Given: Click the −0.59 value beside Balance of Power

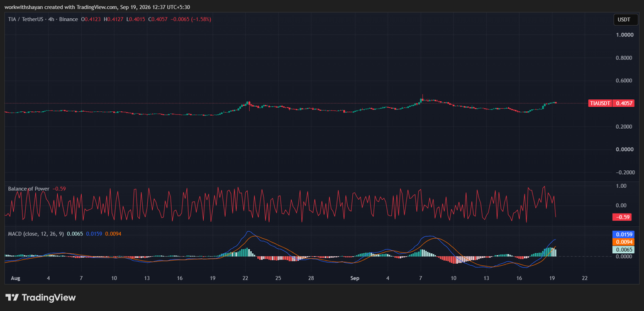Looking at the screenshot, I should click(59, 188).
